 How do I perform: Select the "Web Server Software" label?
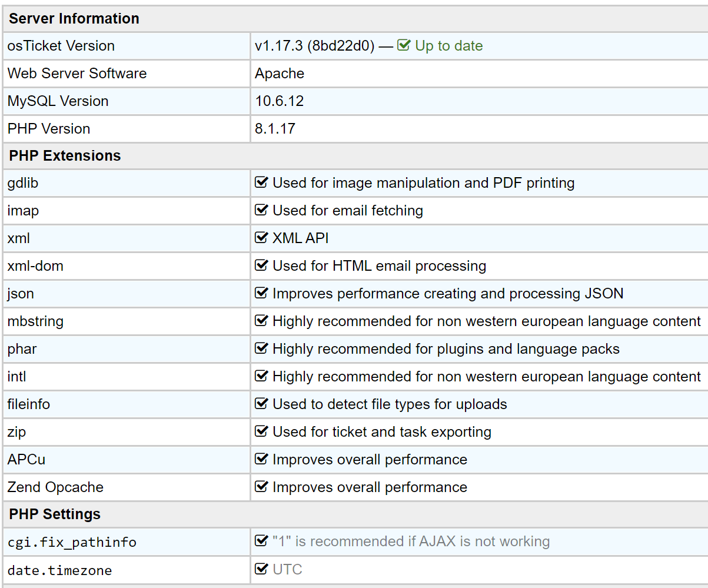point(77,74)
